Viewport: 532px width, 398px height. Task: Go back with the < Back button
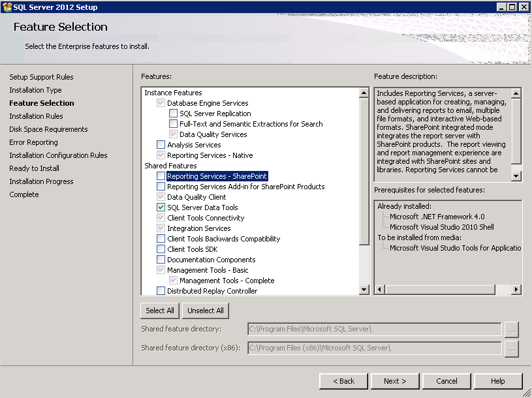click(x=344, y=381)
